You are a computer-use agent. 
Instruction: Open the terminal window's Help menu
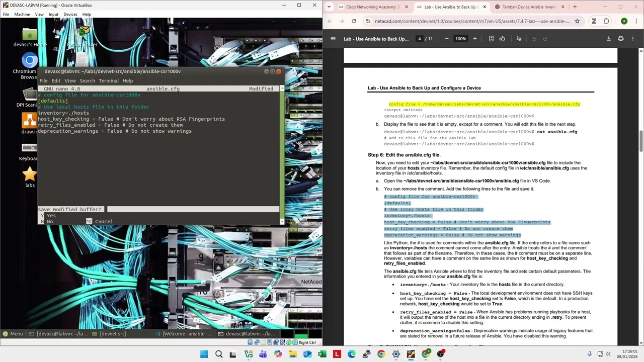pos(128,80)
